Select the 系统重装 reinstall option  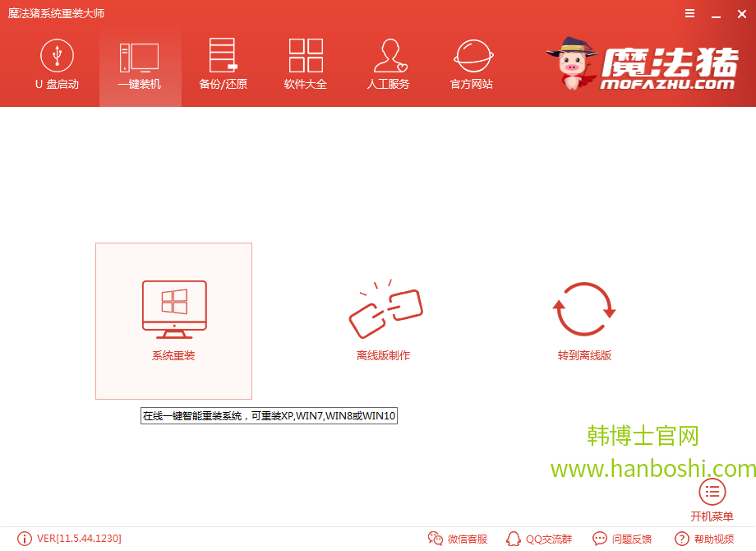click(173, 321)
